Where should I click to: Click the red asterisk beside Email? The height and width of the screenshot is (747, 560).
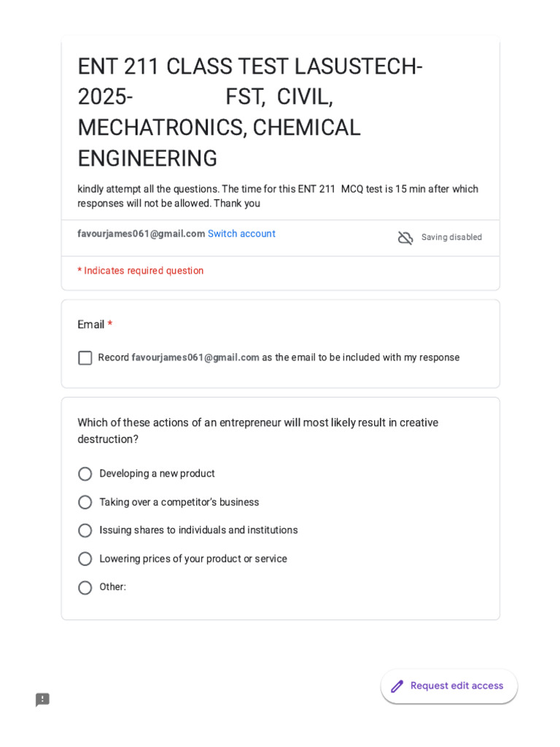click(110, 323)
